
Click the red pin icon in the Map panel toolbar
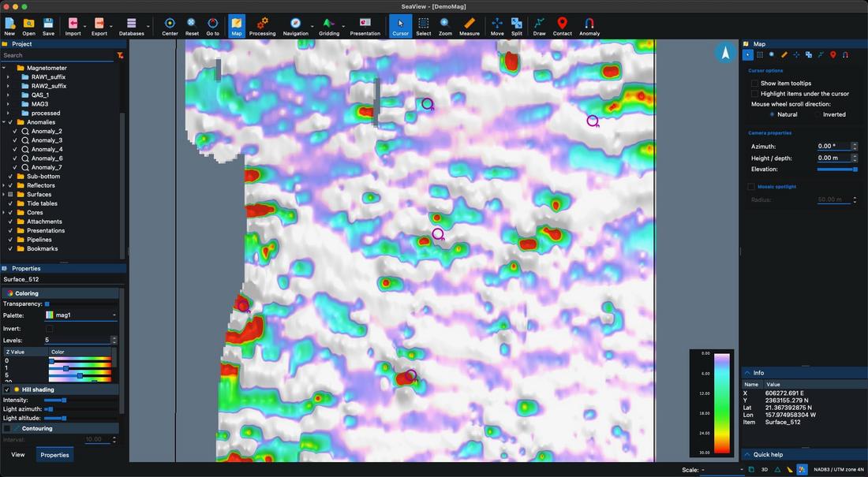pyautogui.click(x=832, y=54)
